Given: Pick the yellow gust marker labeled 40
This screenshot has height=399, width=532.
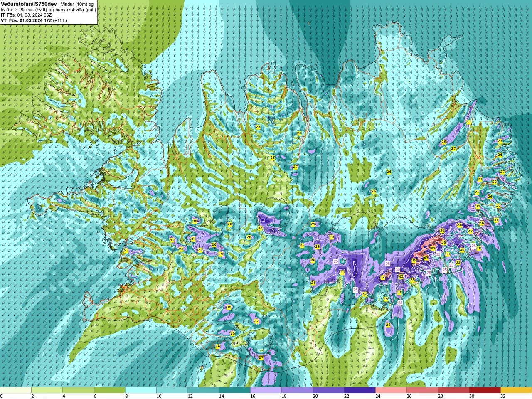Looking at the screenshot, I should [462, 250].
